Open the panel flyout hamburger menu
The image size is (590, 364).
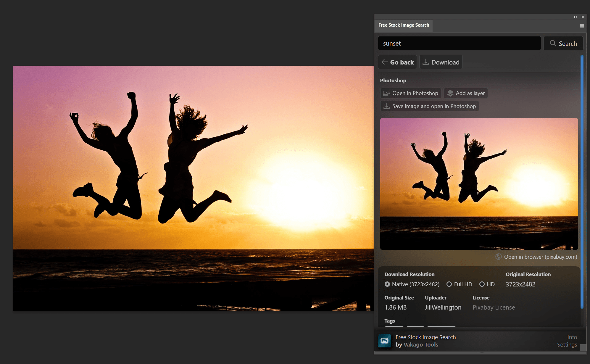[x=581, y=26]
